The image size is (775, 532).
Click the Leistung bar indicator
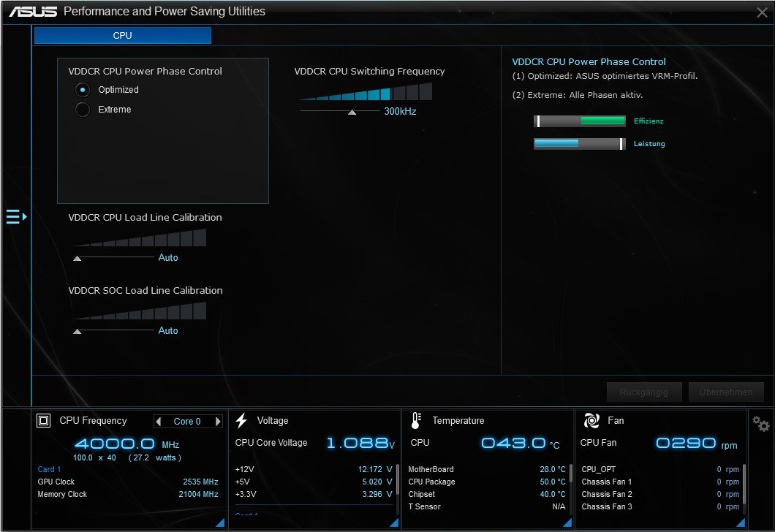point(580,144)
